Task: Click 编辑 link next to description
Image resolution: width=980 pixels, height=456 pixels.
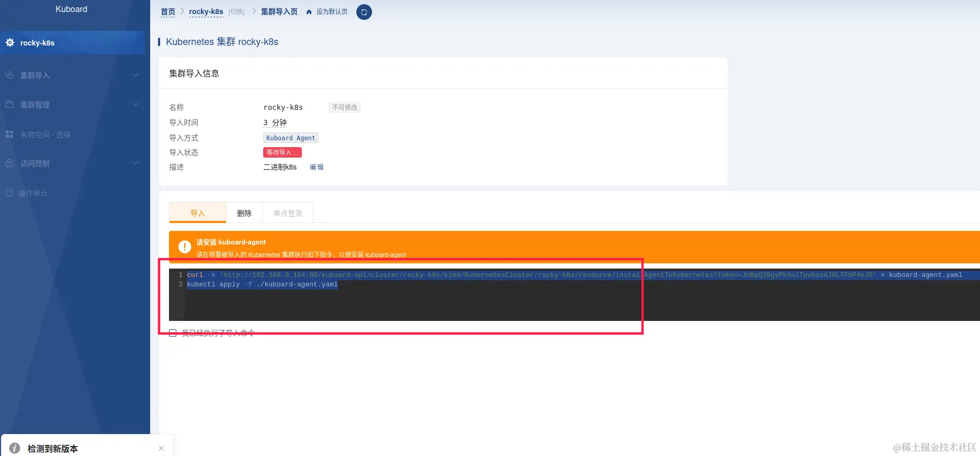Action: 317,167
